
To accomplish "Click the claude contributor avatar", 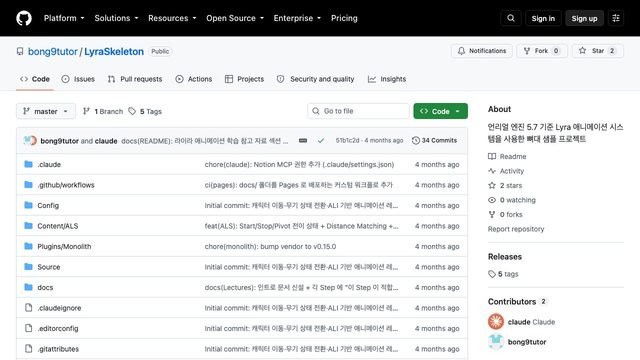I will (496, 322).
